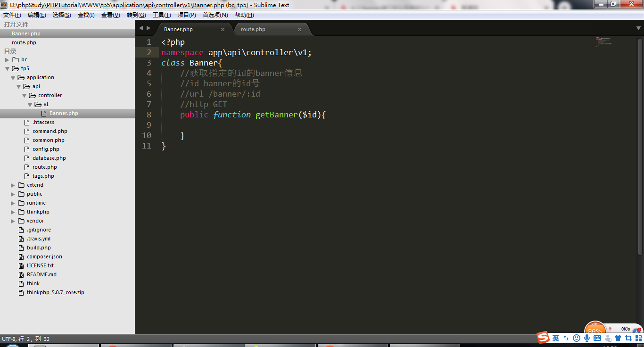644x347 pixels.
Task: Activate Sogou voice input microphone
Action: (587, 338)
